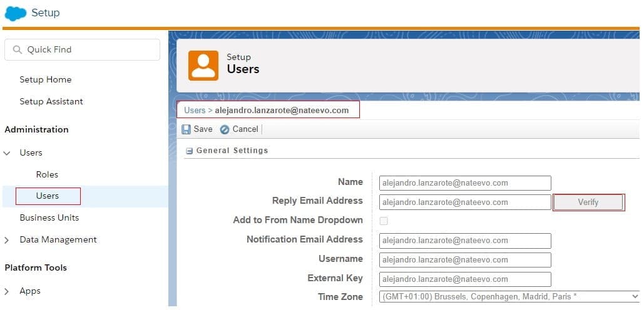
Task: Collapse the General Settings section icon
Action: (x=190, y=151)
